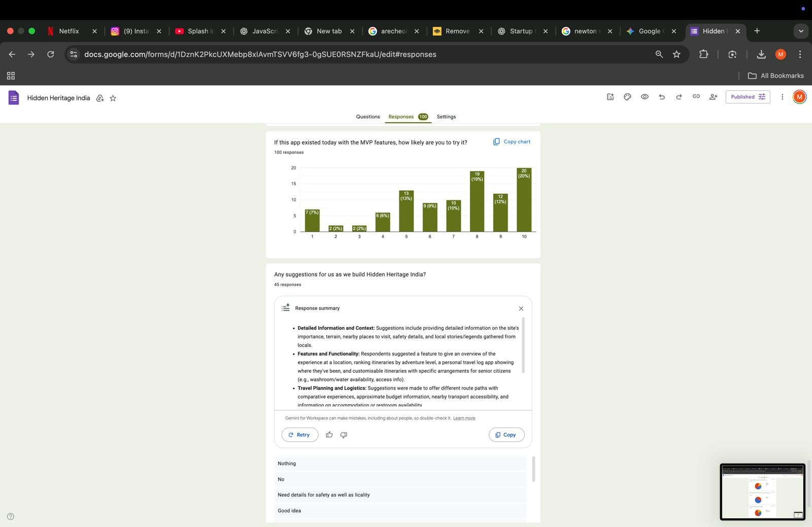Star the Hidden Heritage India form

pos(113,98)
